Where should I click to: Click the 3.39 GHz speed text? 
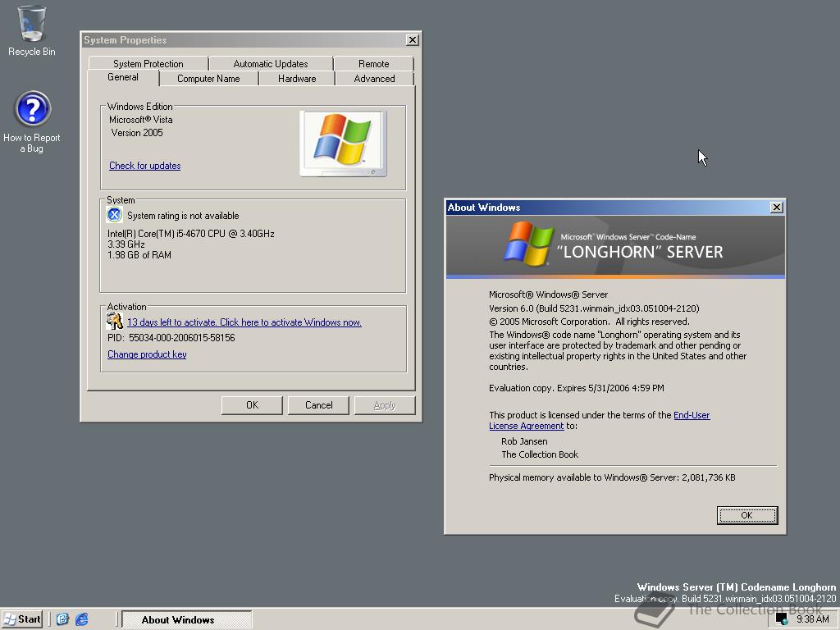coord(126,244)
